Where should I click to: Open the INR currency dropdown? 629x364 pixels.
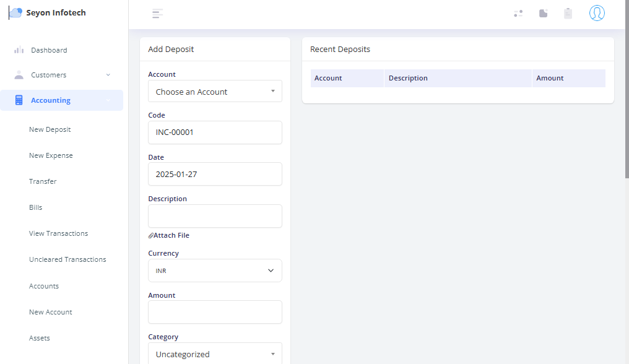coord(215,271)
